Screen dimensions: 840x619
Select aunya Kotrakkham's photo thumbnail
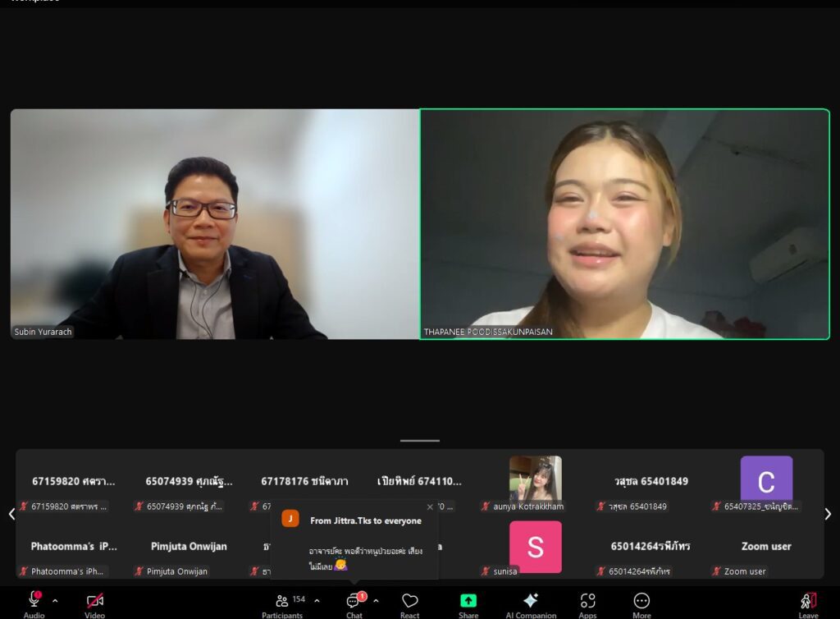(x=535, y=478)
